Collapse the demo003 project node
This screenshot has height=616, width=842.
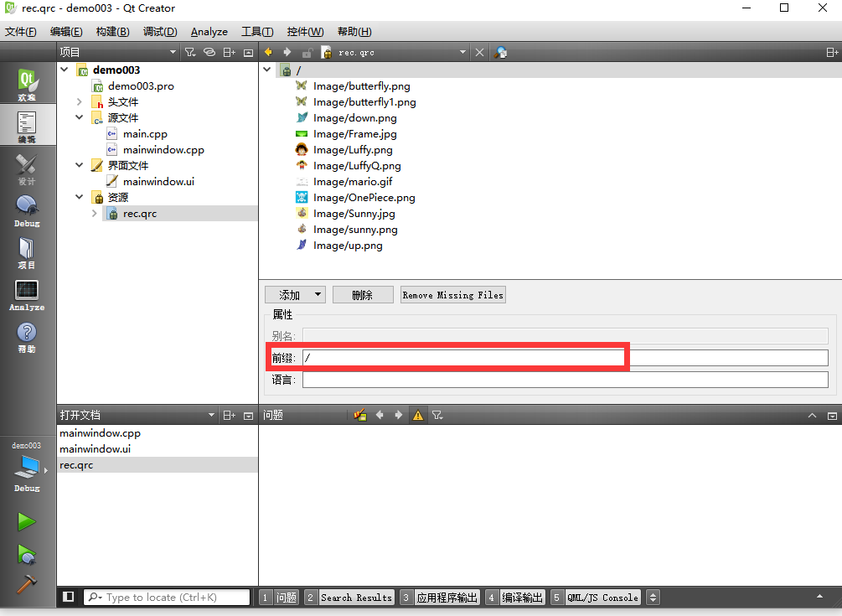pos(65,70)
